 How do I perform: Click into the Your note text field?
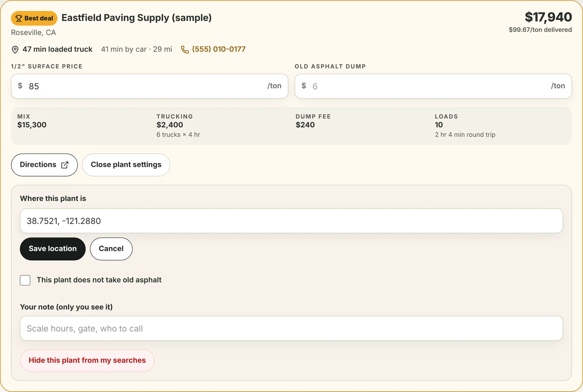(291, 328)
